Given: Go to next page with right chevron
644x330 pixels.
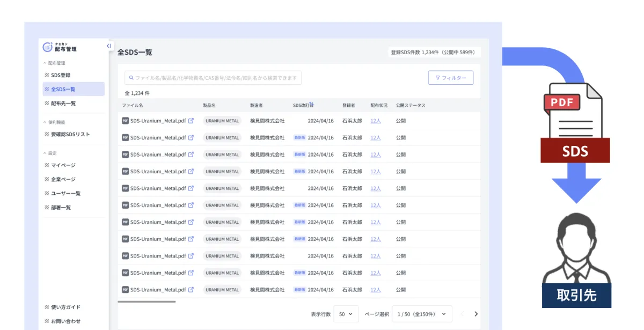Looking at the screenshot, I should (475, 314).
